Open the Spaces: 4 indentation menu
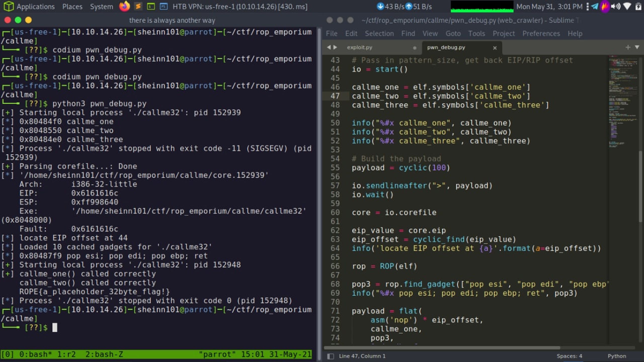 pos(569,356)
